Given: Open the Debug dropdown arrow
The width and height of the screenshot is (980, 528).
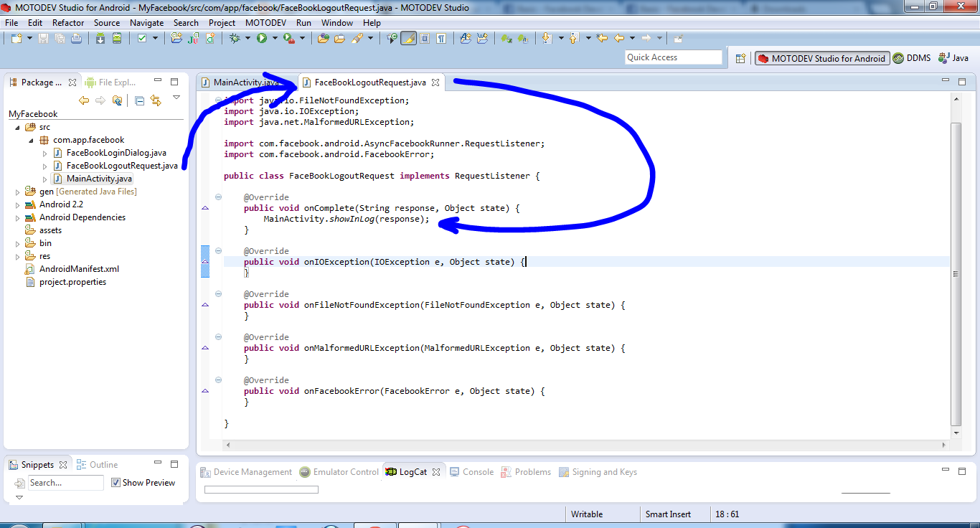Looking at the screenshot, I should (x=248, y=38).
